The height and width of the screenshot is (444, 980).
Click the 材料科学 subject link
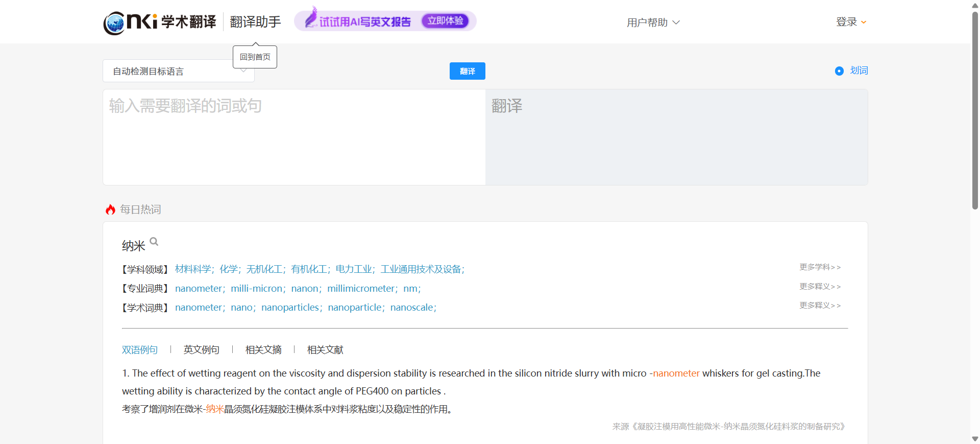(x=193, y=269)
